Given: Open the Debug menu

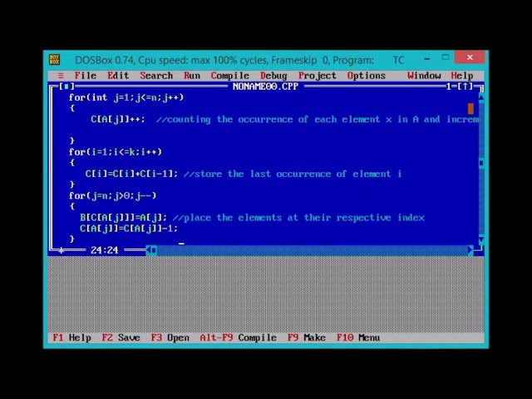Looking at the screenshot, I should tap(273, 76).
